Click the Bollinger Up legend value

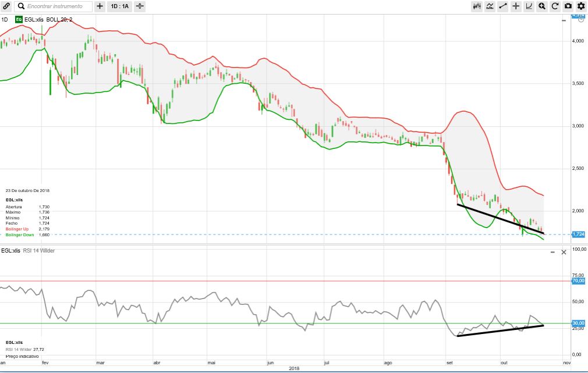click(x=44, y=229)
